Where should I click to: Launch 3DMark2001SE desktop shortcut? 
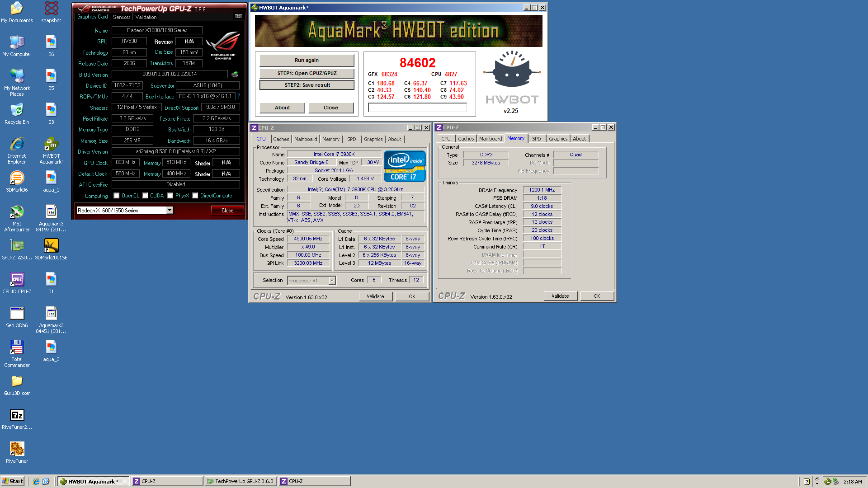pyautogui.click(x=51, y=249)
